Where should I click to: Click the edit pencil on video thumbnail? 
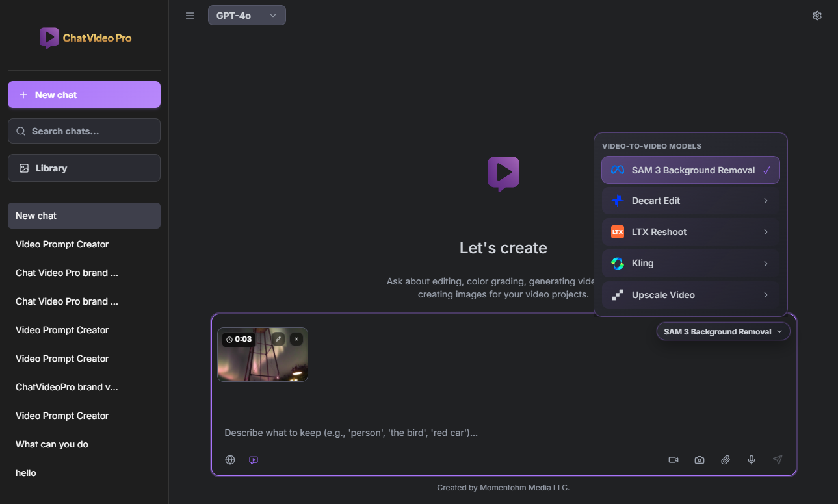tap(278, 339)
